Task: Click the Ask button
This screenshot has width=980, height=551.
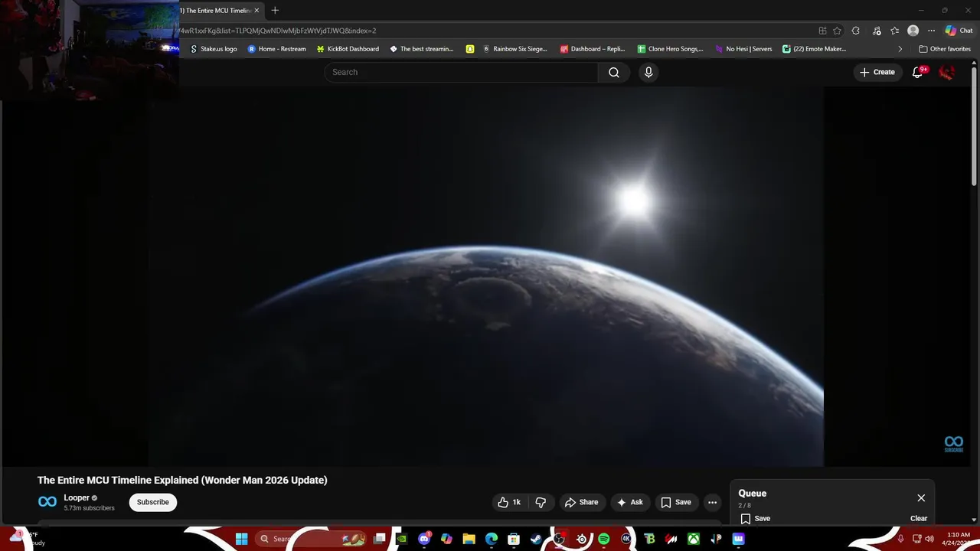Action: click(x=630, y=502)
